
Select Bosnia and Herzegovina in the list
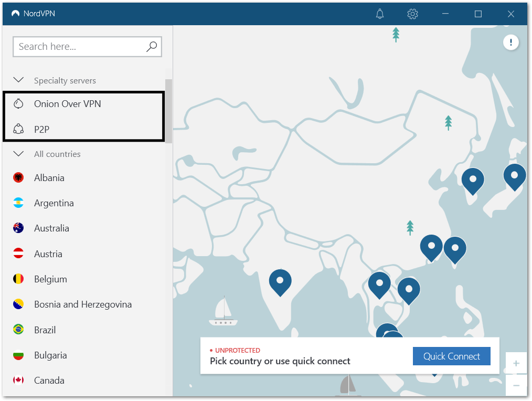coord(82,304)
